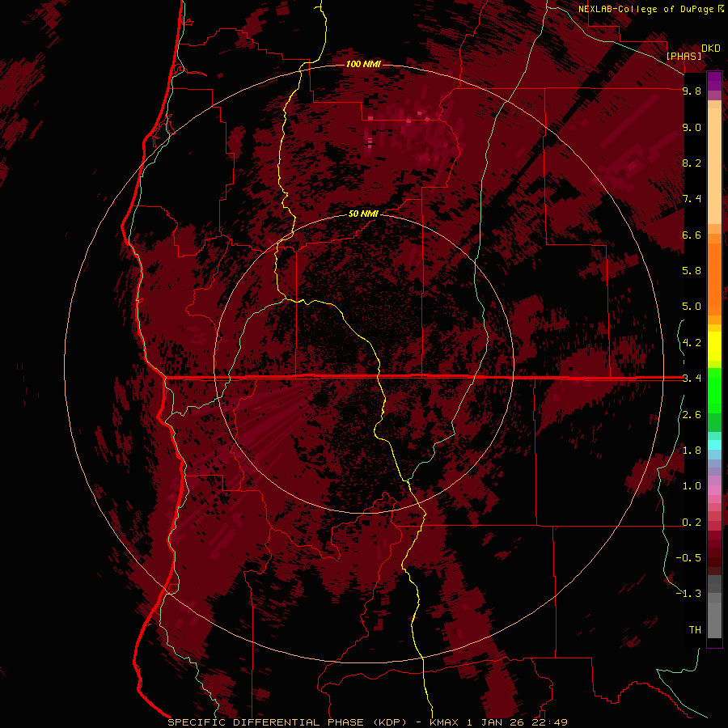Viewport: 728px width, 728px height.
Task: Click the -0.5 value on the color scale
Action: point(688,558)
